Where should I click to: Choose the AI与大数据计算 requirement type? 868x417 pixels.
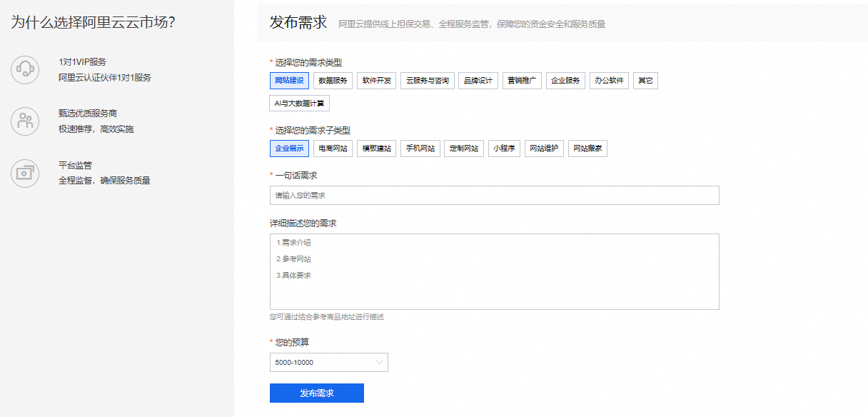pyautogui.click(x=300, y=104)
